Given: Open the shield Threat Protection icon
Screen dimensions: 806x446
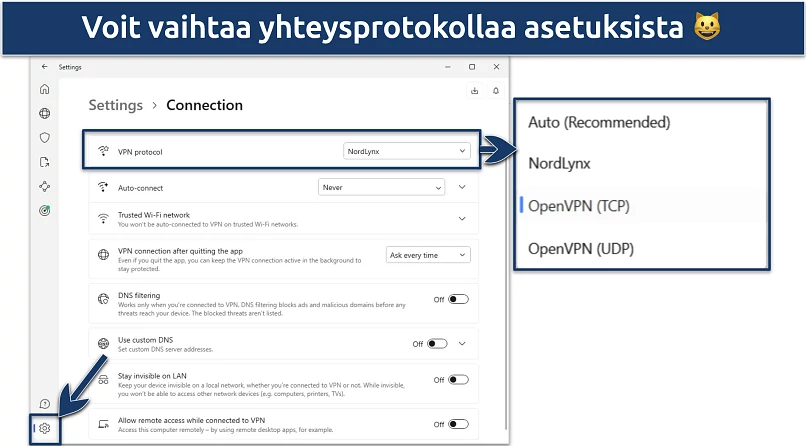Looking at the screenshot, I should [45, 137].
